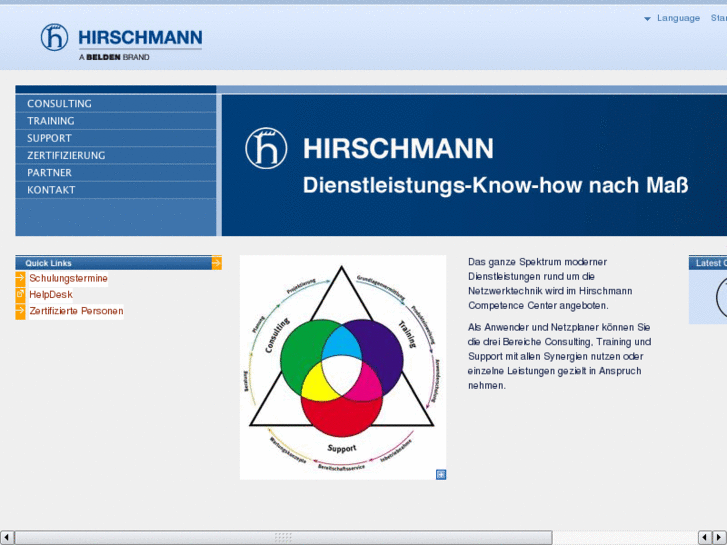727x545 pixels.
Task: Click the horizontal scrollbar thumb
Action: click(283, 538)
